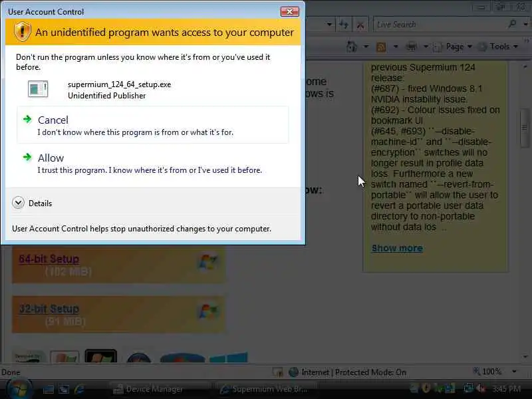Click the shield warning icon in the UAC header
The width and height of the screenshot is (532, 399).
click(23, 31)
